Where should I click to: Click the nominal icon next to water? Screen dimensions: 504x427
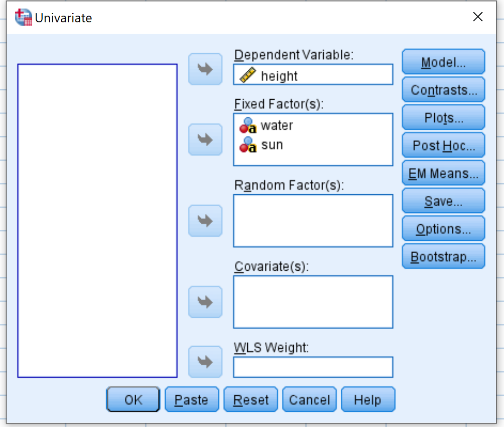tap(248, 125)
